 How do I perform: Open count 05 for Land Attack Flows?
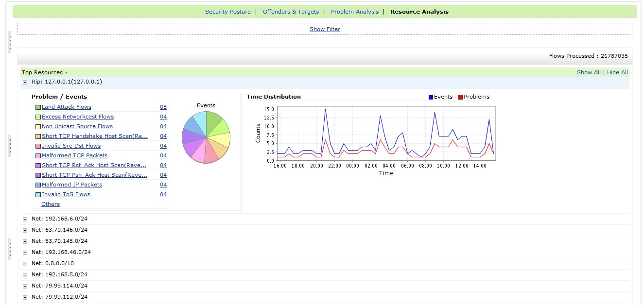click(x=163, y=107)
